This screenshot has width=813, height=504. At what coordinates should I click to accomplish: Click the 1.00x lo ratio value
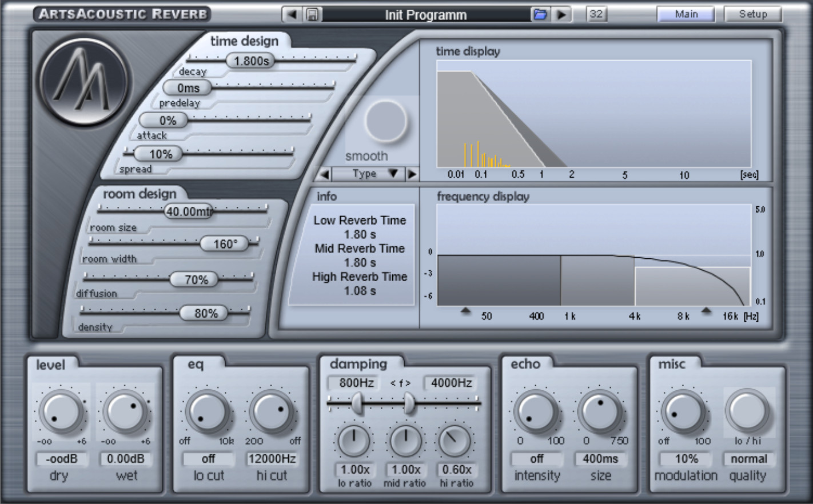(x=355, y=470)
